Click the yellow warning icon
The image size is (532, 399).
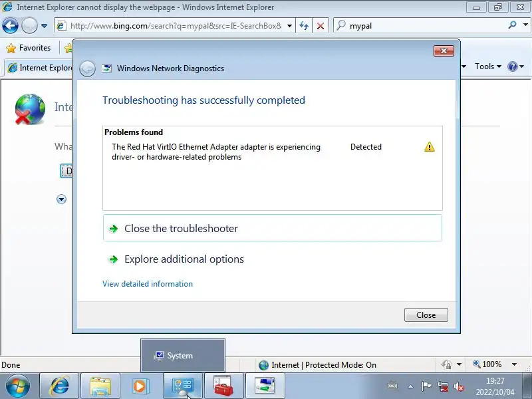click(429, 147)
